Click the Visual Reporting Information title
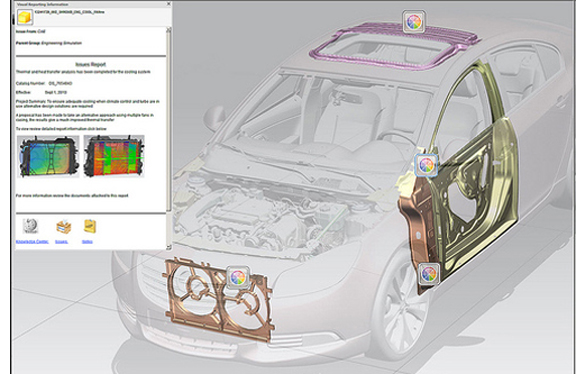Image resolution: width=576 pixels, height=374 pixels. point(43,4)
